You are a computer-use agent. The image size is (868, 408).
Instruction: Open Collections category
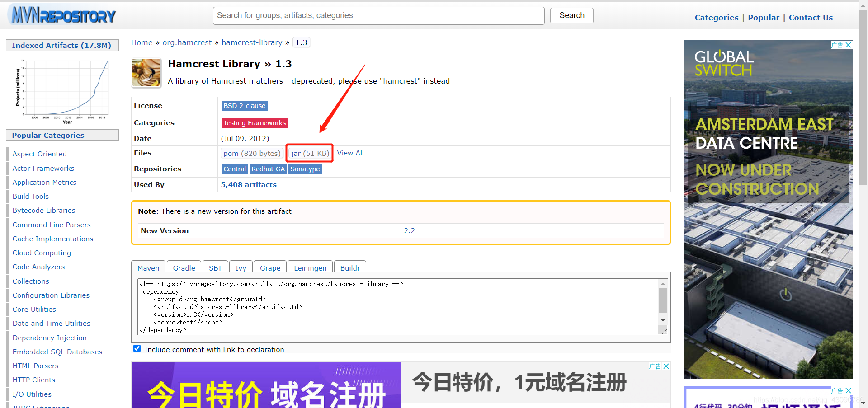pos(31,281)
